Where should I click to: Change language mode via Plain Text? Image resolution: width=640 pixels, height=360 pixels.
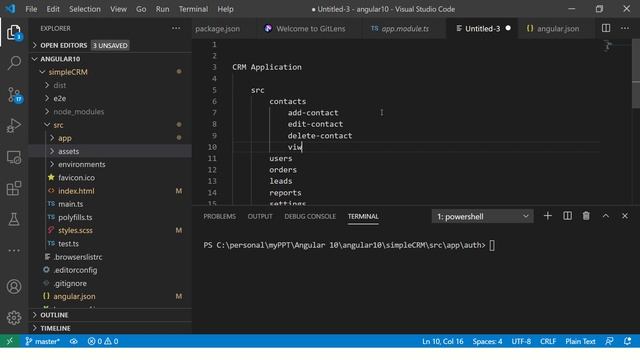click(x=580, y=341)
